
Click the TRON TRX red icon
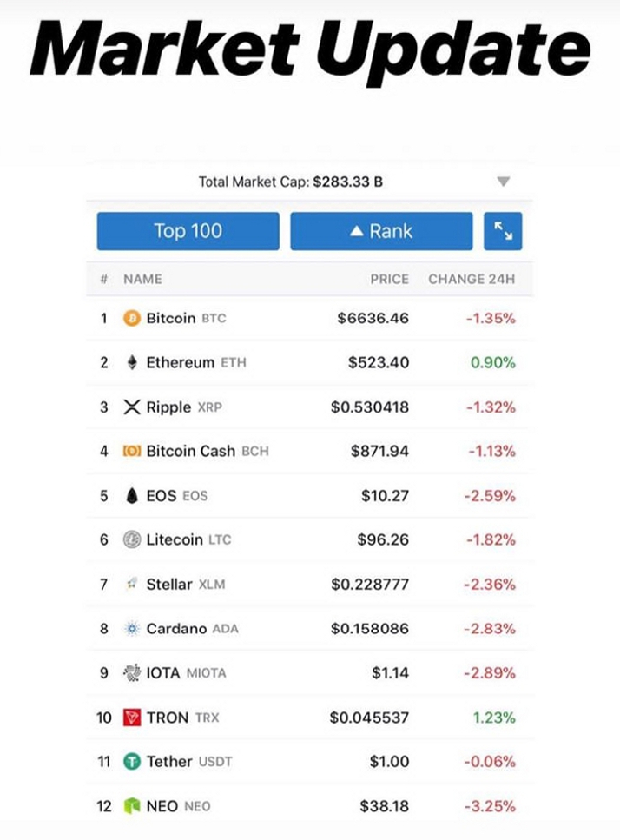click(131, 718)
